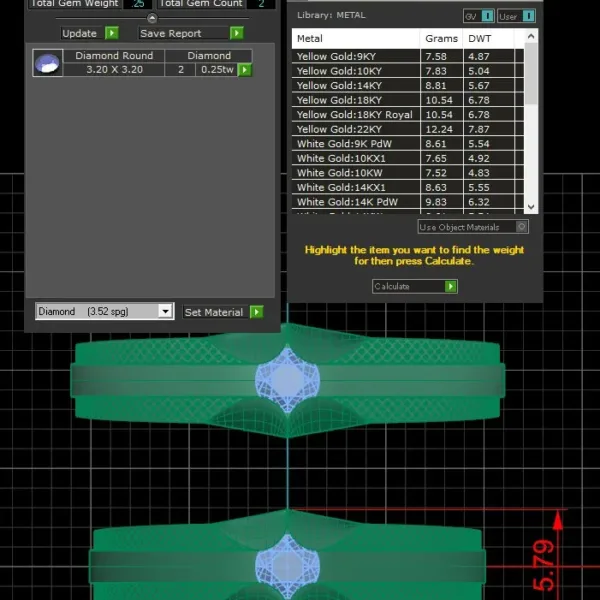This screenshot has width=600, height=600.
Task: Click the green arrow beside Update
Action: tap(112, 33)
